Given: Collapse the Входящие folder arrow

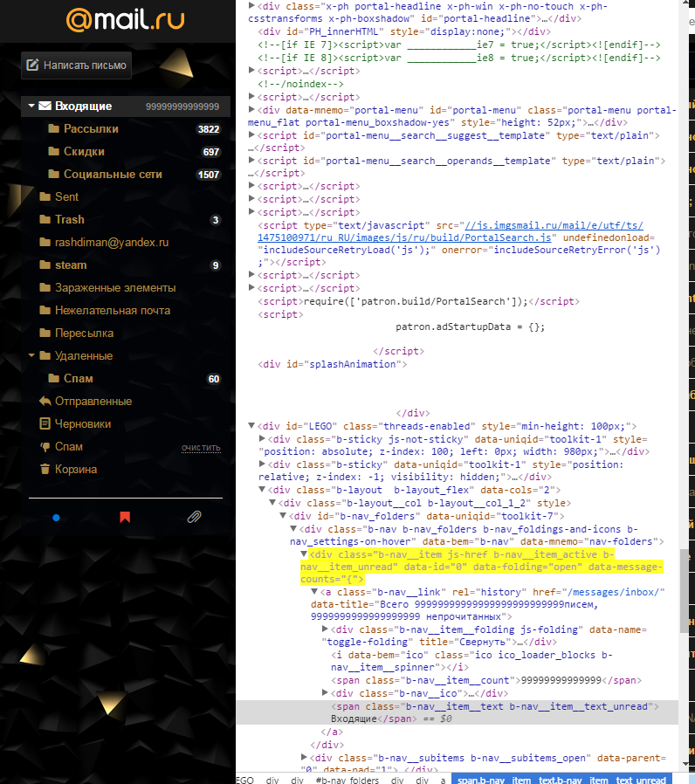Looking at the screenshot, I should [x=31, y=106].
